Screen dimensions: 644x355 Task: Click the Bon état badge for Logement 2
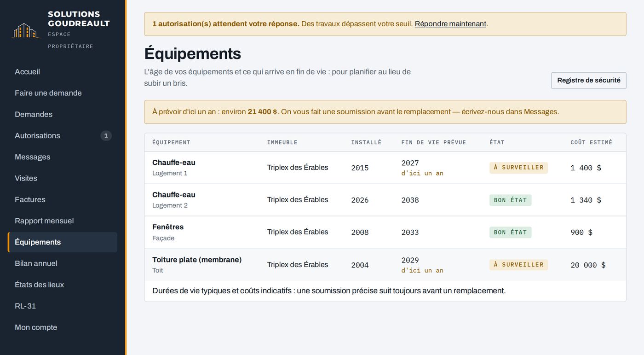coord(510,200)
